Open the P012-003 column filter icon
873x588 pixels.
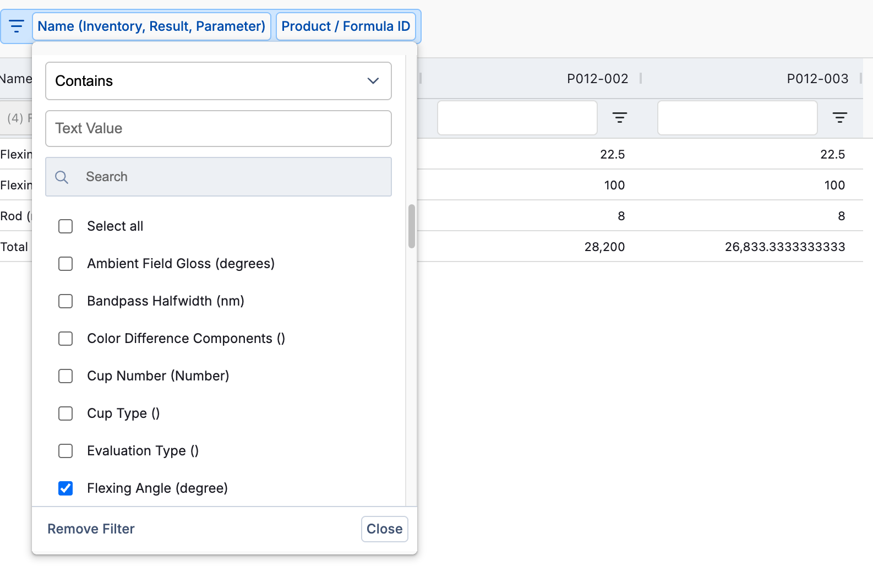click(x=839, y=117)
